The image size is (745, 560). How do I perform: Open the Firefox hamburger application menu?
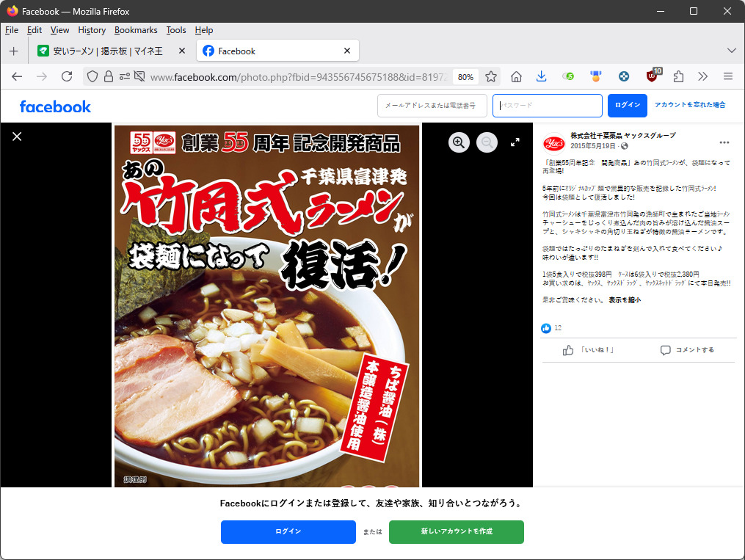728,76
